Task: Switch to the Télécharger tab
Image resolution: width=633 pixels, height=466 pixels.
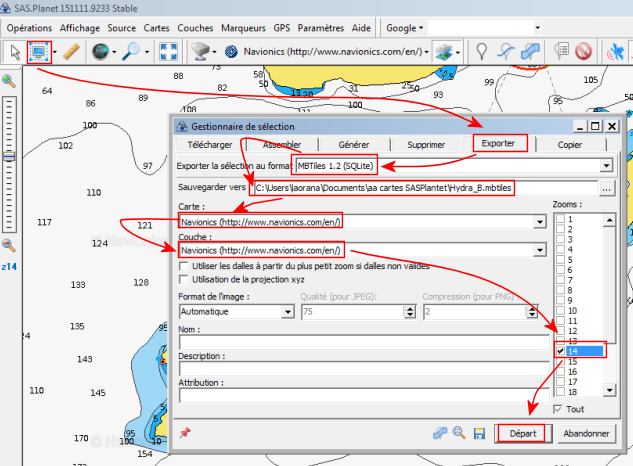Action: coord(210,145)
